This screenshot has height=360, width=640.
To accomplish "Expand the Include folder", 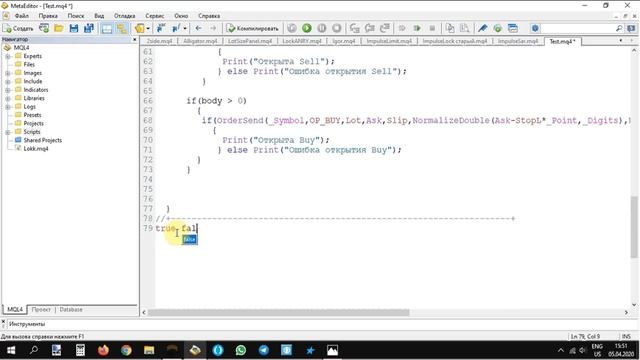I will click(8, 82).
